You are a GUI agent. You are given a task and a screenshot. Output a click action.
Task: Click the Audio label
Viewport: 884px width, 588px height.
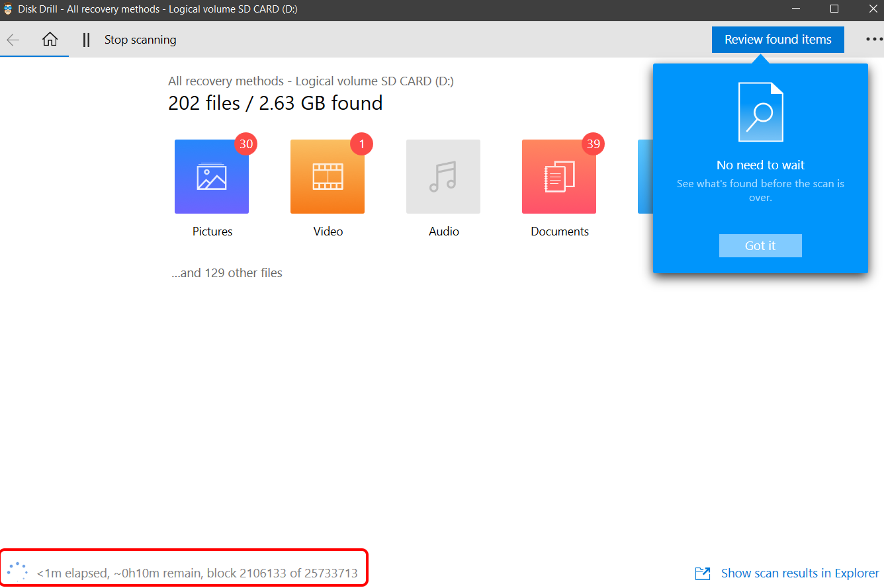click(x=444, y=231)
